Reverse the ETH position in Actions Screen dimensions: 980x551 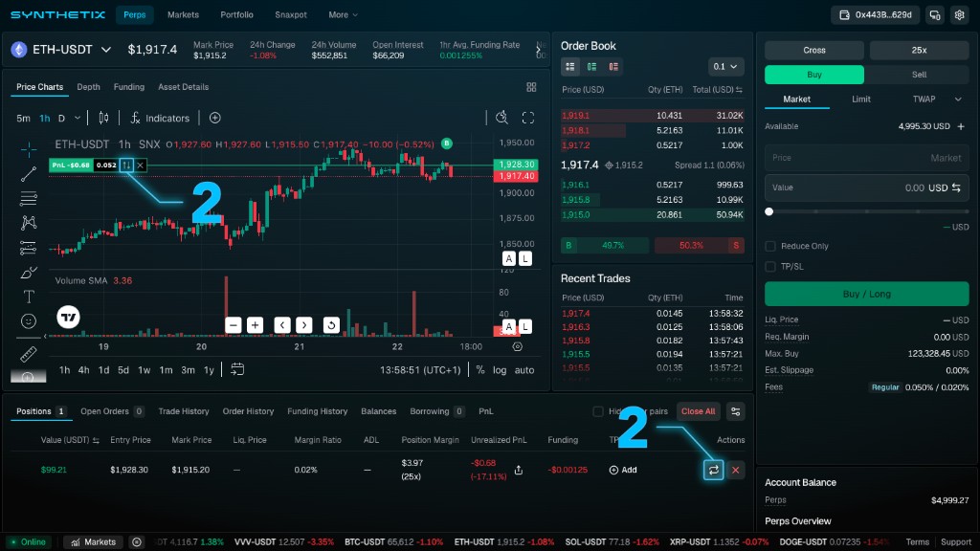coord(713,470)
